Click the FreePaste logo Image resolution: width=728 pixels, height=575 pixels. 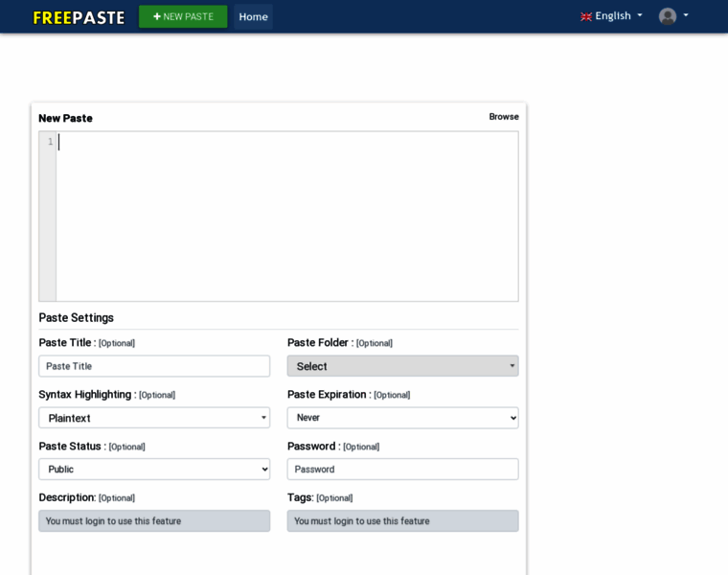click(79, 17)
